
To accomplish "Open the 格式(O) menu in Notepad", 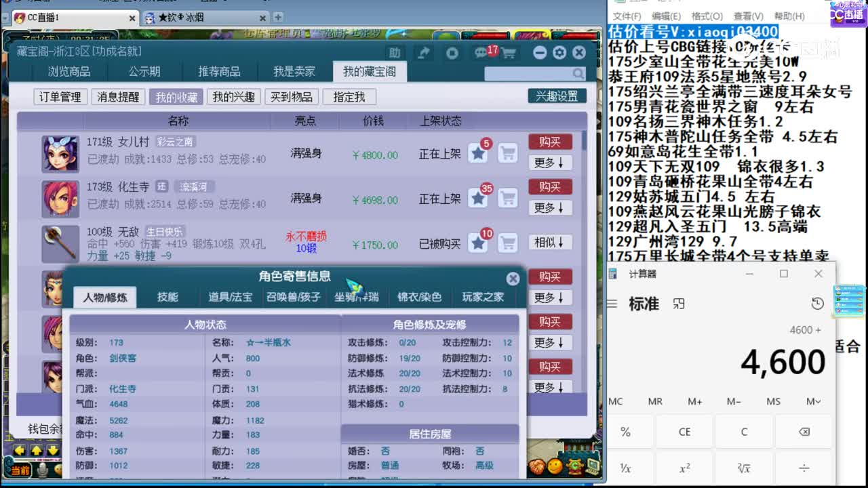I will [x=707, y=16].
